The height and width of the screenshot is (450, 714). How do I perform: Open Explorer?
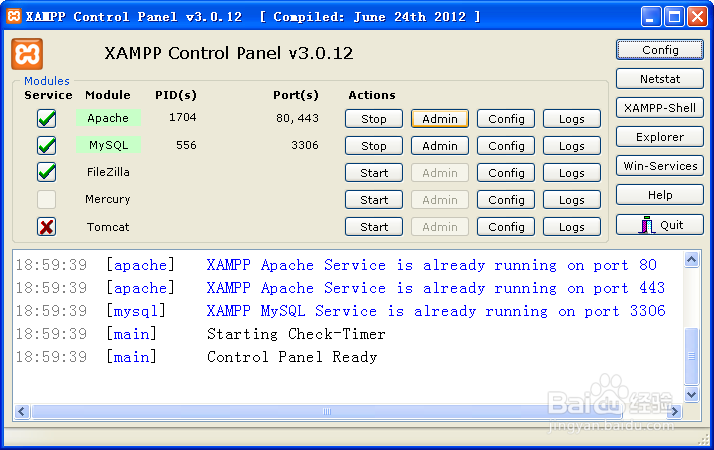660,137
